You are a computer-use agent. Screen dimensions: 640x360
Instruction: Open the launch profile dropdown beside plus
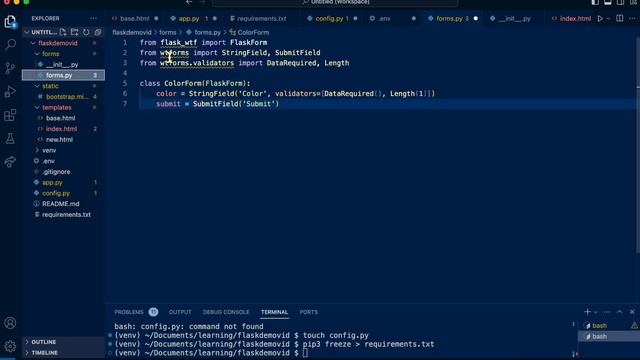tap(596, 312)
